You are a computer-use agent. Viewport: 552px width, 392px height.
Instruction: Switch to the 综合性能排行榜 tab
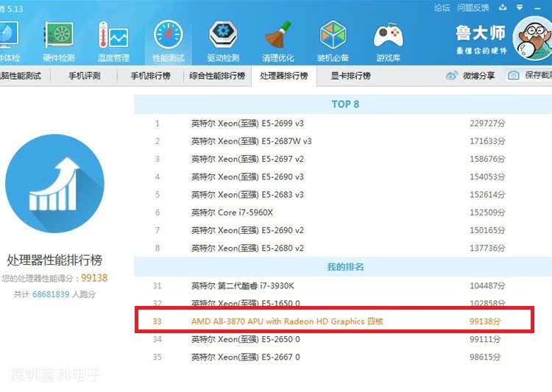[217, 76]
